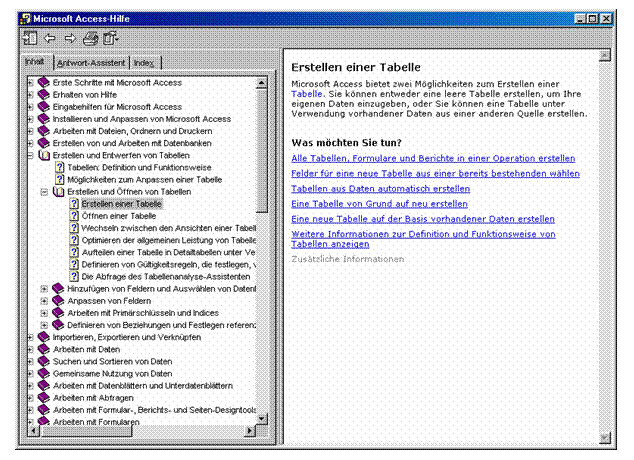Collapse the Erstellen und Öffnen von Tabellen node

click(44, 192)
